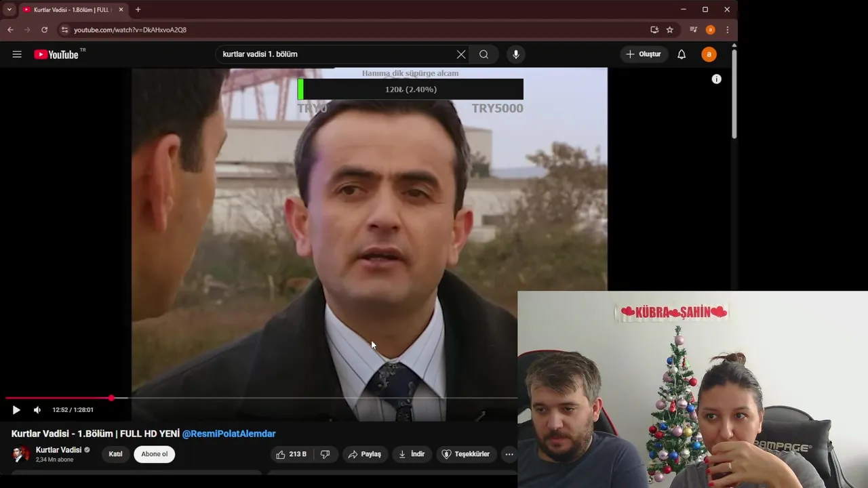868x488 pixels.
Task: Reload the page
Action: point(44,30)
